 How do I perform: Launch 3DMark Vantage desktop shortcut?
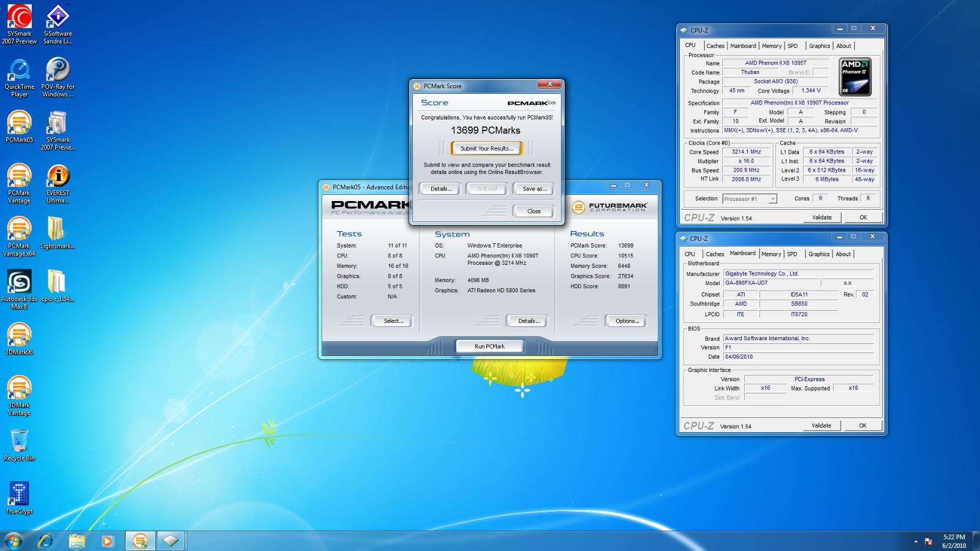pyautogui.click(x=19, y=396)
